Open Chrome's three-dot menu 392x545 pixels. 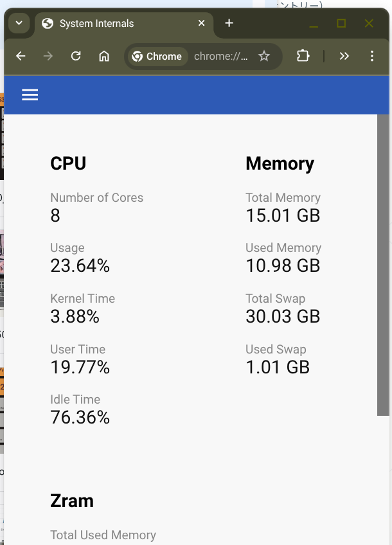point(372,56)
